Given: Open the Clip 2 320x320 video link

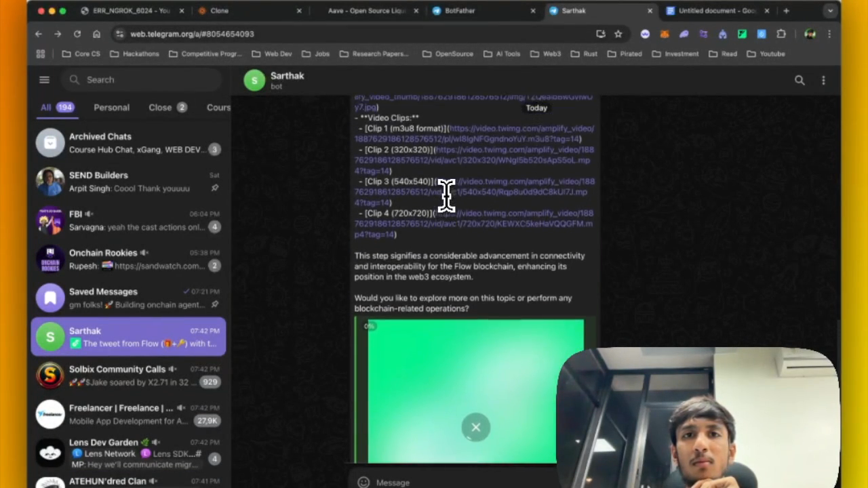Looking at the screenshot, I should [x=473, y=160].
